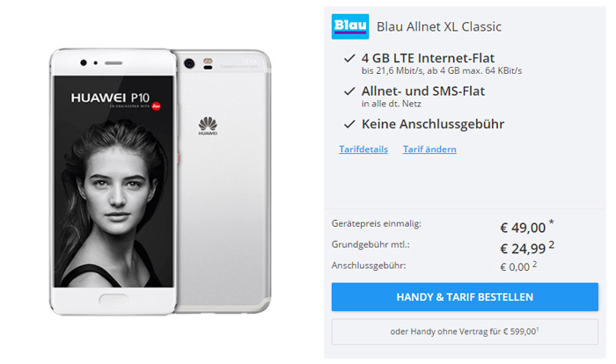
Task: Click the checkmark beside 4 GB LTE Internet-Flat
Action: tap(349, 59)
